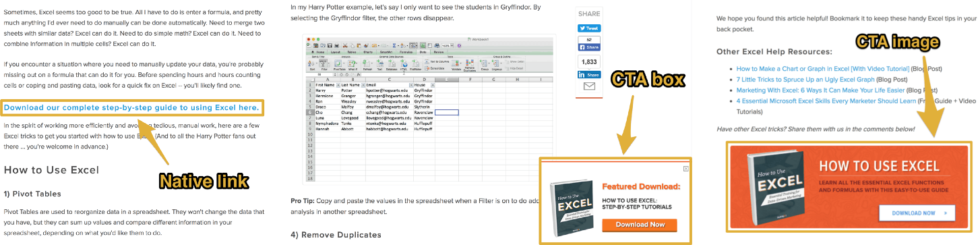The height and width of the screenshot is (245, 980).
Task: Click the How to Use Excel heading
Action: coord(51,169)
